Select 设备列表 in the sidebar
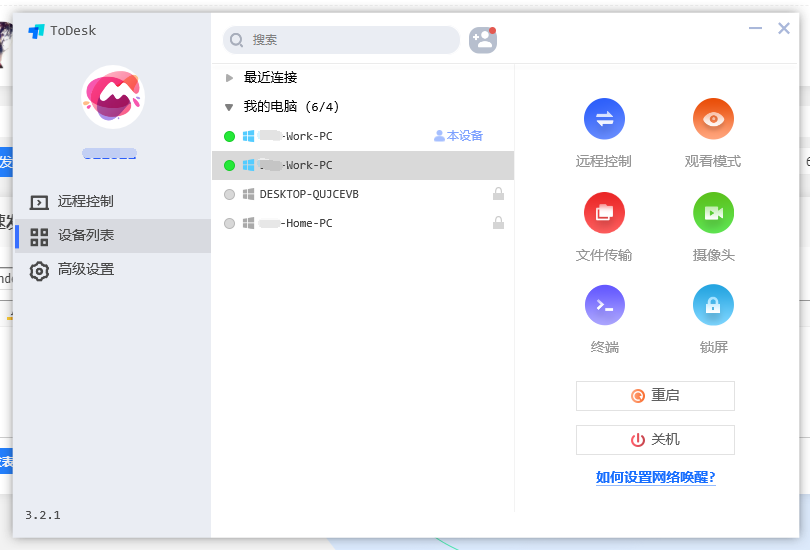This screenshot has height=550, width=810. (x=113, y=235)
